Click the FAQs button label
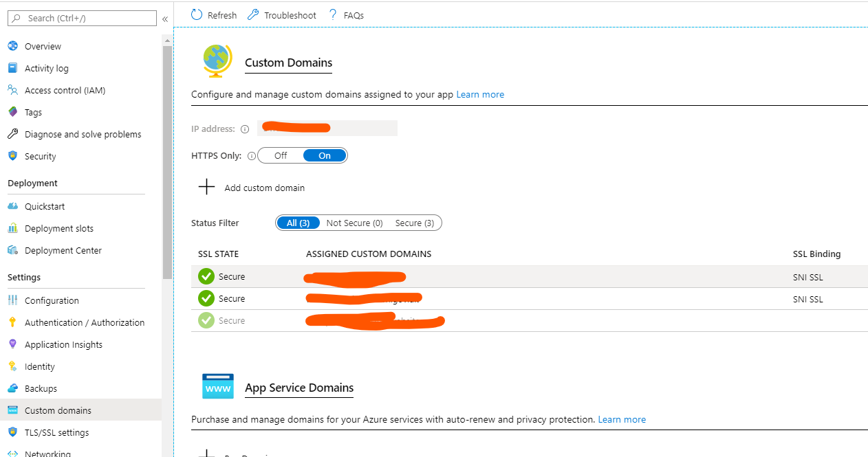 click(354, 15)
